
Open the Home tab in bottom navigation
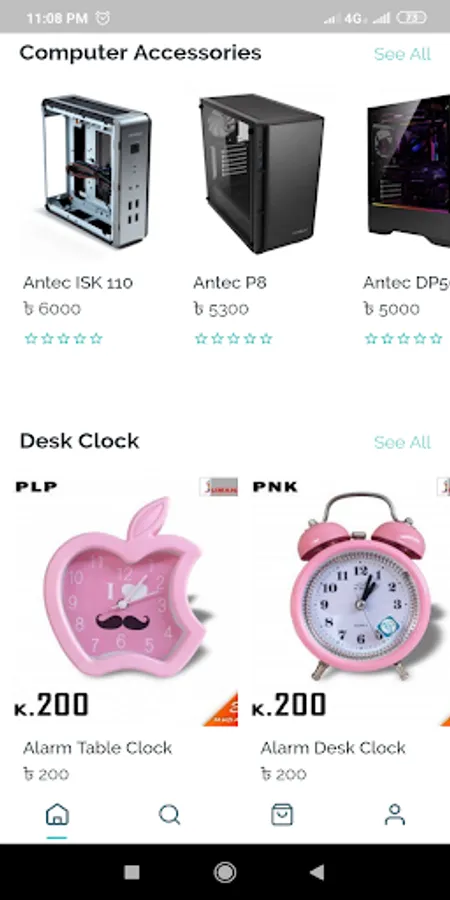(57, 814)
